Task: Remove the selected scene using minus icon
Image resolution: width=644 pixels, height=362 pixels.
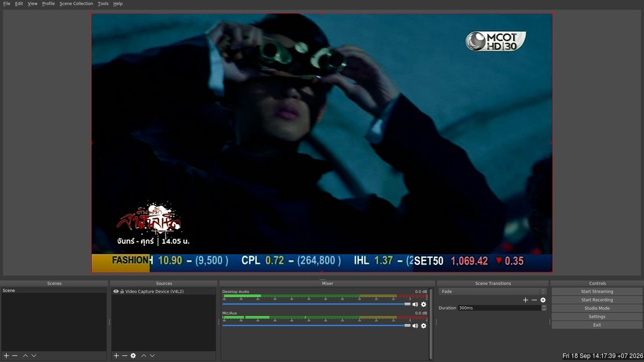Action: tap(15, 355)
